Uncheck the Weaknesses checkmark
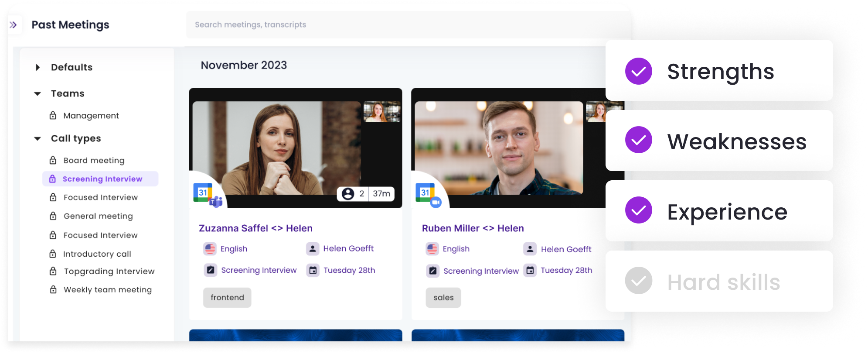Screen dimensions: 868x354 [638, 140]
